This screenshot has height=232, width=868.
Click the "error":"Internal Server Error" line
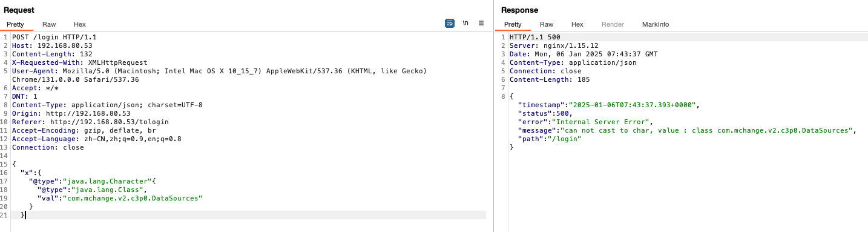tap(586, 122)
